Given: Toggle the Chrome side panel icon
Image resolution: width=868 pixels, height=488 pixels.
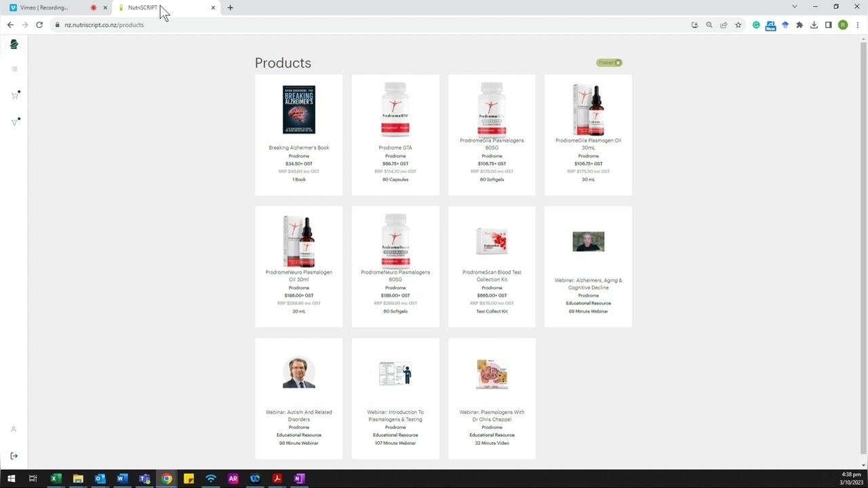Looking at the screenshot, I should click(x=828, y=25).
